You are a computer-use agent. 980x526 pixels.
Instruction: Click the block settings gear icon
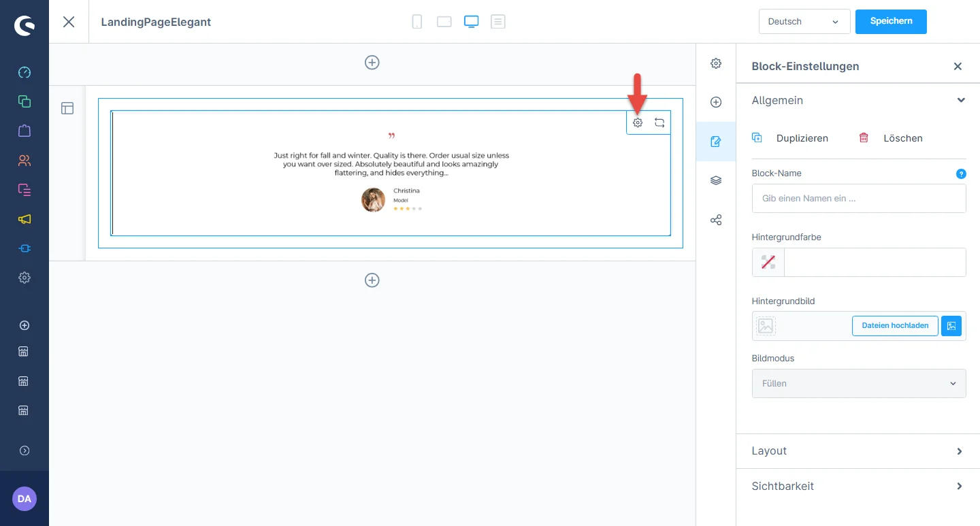coord(638,123)
